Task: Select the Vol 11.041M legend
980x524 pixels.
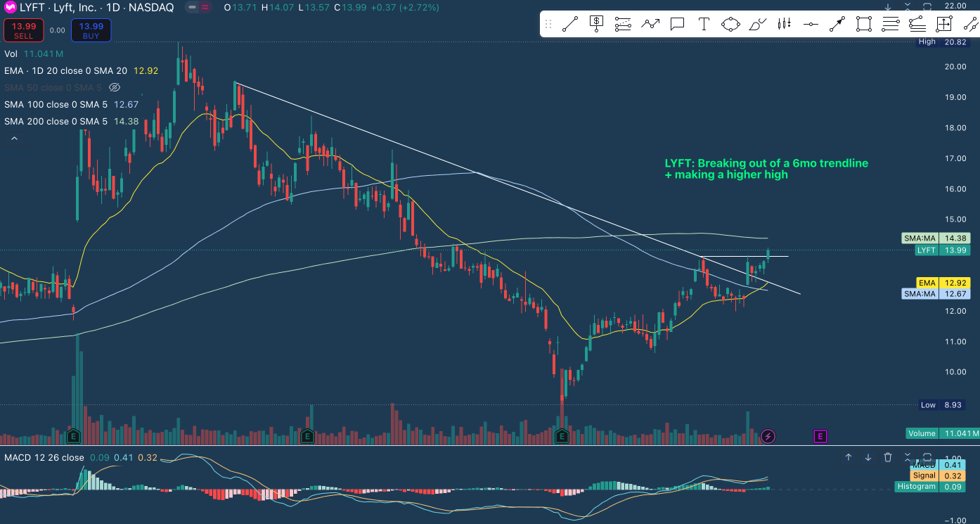Action: (x=34, y=54)
